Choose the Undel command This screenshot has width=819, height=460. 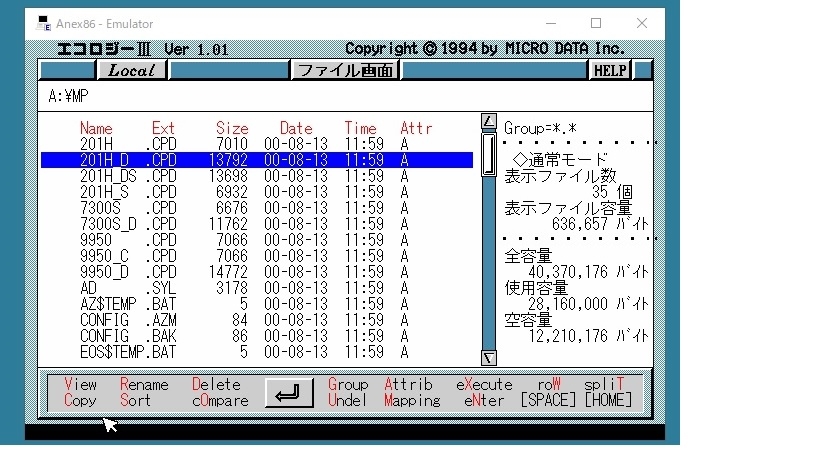click(x=347, y=400)
